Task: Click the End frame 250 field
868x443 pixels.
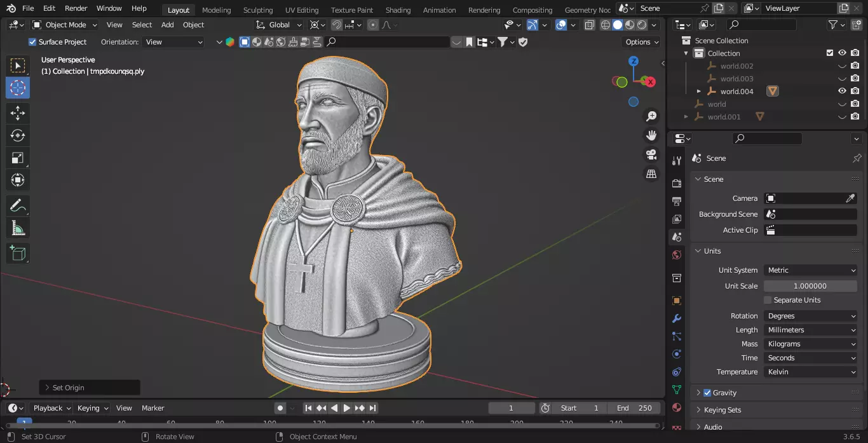Action: [634, 408]
